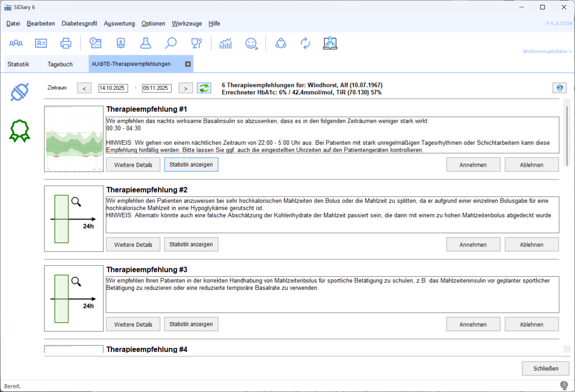The image size is (575, 392).
Task: Click the magnifying glass search icon in toolbar
Action: pos(171,43)
